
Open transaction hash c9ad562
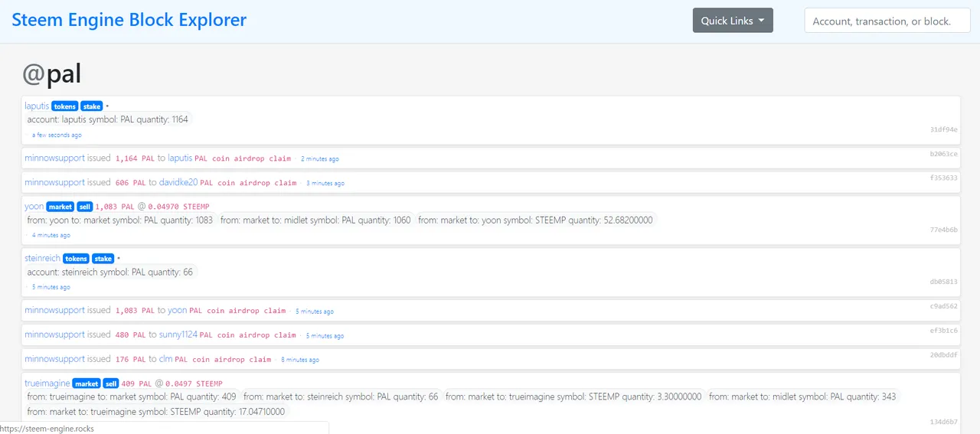(943, 306)
